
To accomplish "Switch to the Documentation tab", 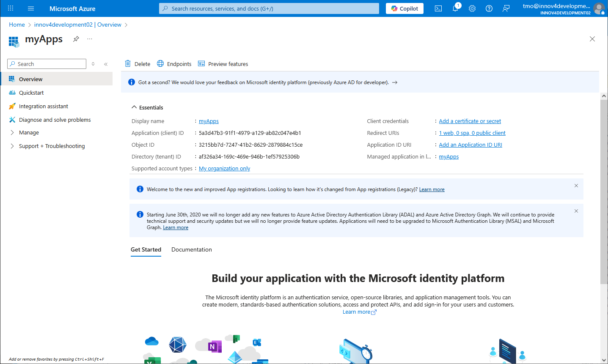I will (191, 249).
